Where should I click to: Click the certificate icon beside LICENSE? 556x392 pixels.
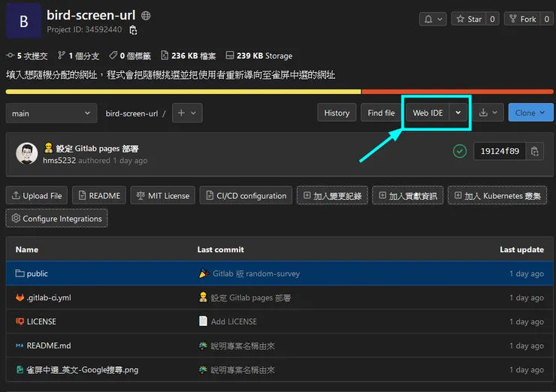click(x=20, y=321)
